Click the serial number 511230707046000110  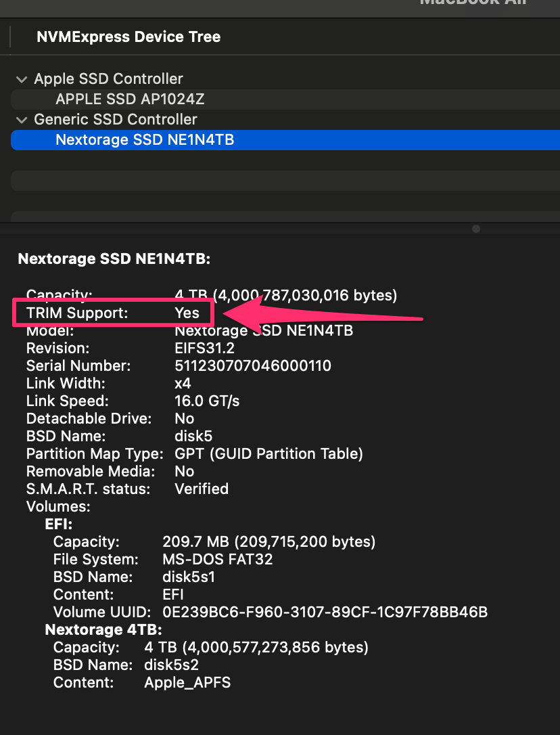[x=252, y=365]
